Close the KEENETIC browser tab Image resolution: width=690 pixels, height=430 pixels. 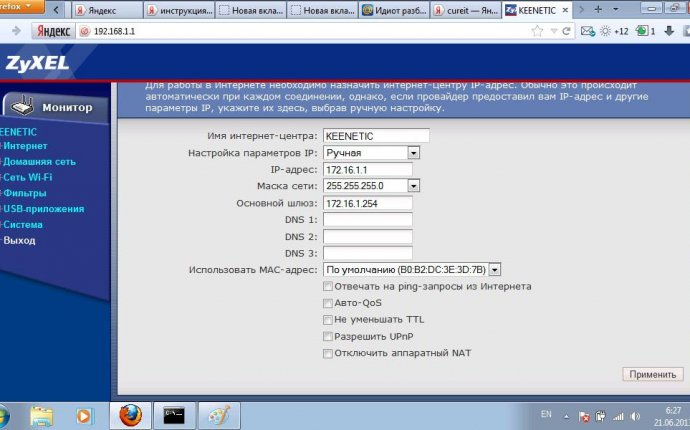coord(565,10)
